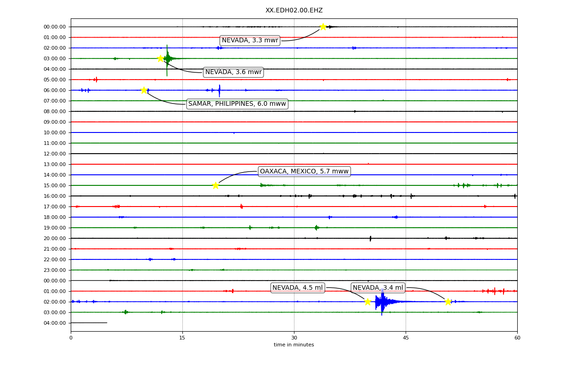The image size is (588, 368).
Task: Click the final 04:00:00 row label
Action: [x=55, y=323]
